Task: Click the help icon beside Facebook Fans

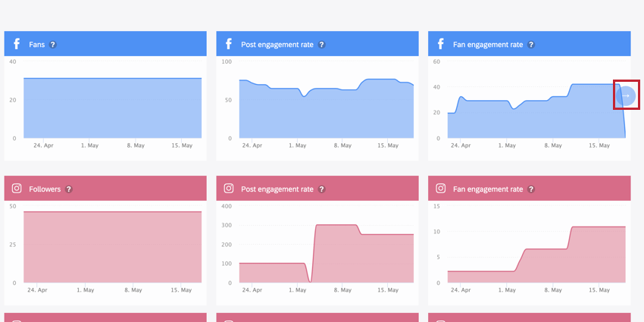Action: [x=52, y=45]
